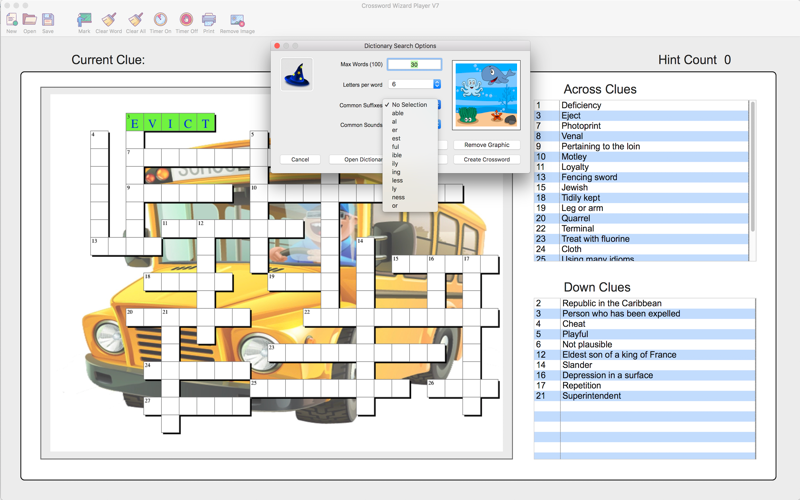Select across clue 'Loyalty'
This screenshot has height=500, width=800.
(641, 167)
